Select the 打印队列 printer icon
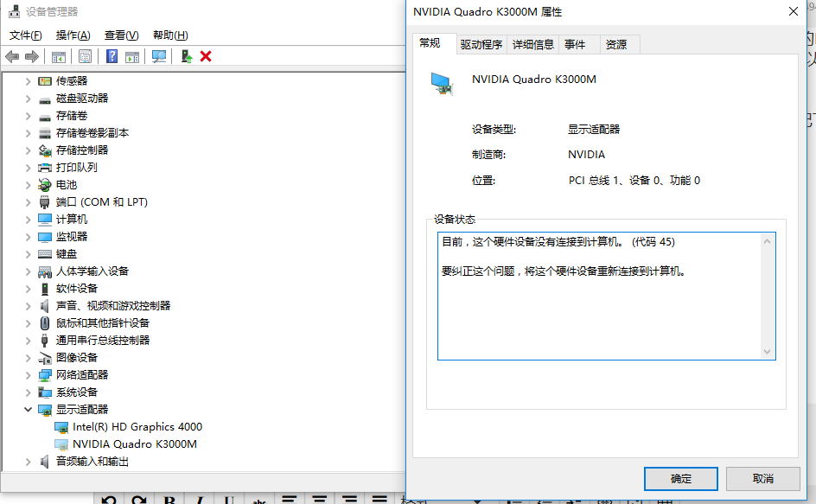Viewport: 816px width, 504px height. point(45,168)
